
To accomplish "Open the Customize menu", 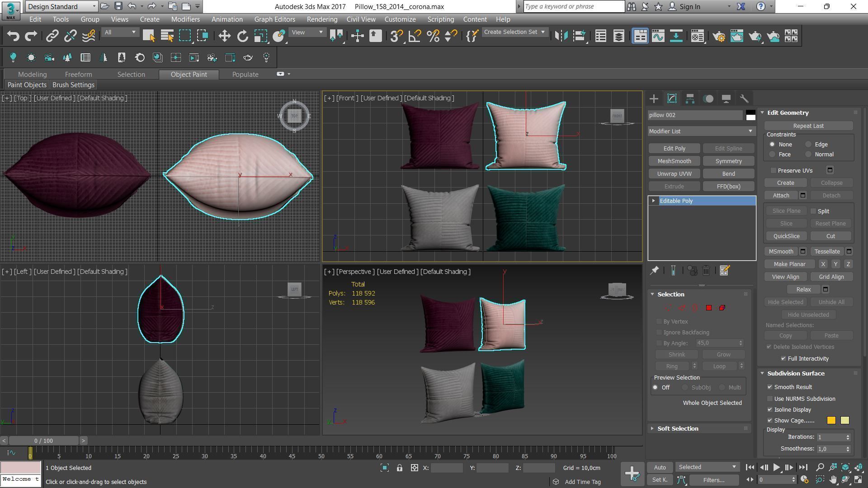I will tap(400, 19).
